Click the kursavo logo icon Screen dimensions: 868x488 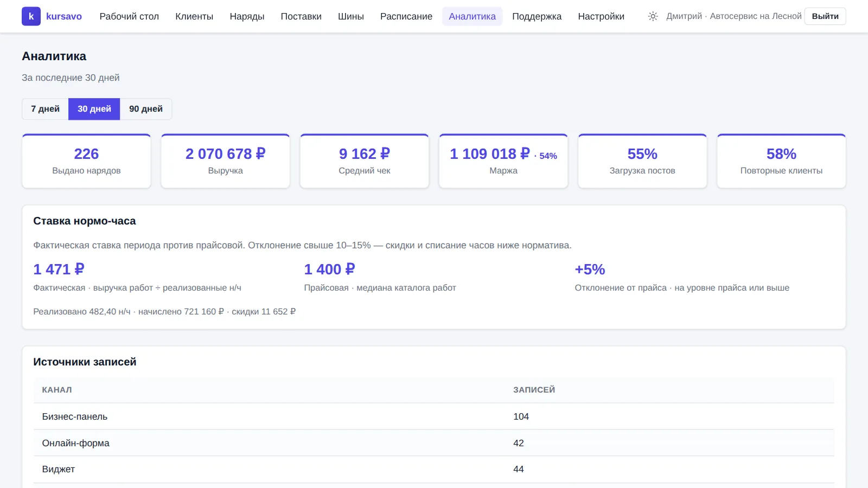[x=31, y=16]
